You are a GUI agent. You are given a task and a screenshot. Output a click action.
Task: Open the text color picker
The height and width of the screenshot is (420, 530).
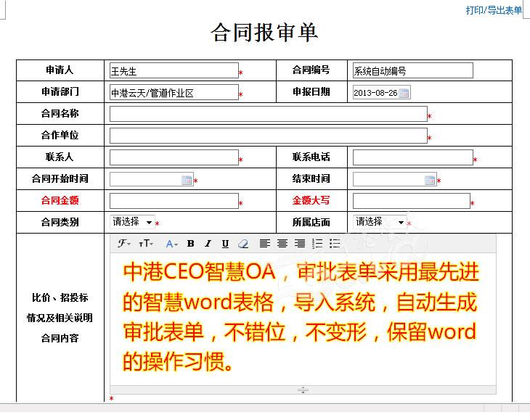(x=172, y=244)
